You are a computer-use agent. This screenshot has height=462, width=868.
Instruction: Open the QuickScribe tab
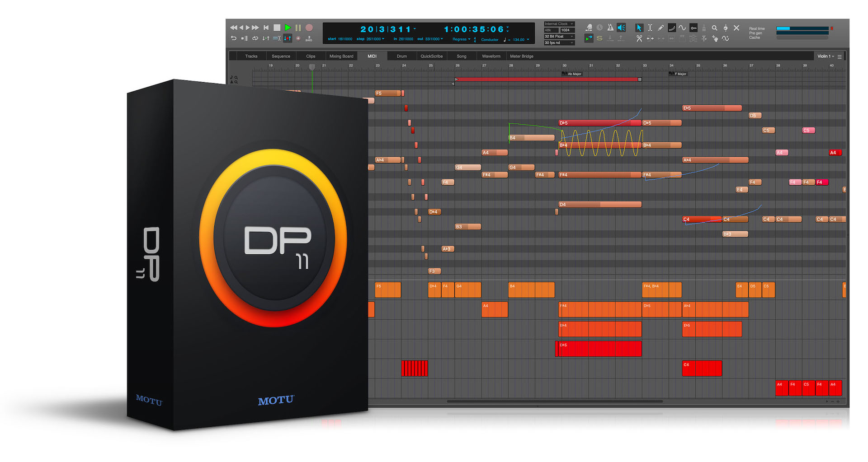[x=431, y=56]
